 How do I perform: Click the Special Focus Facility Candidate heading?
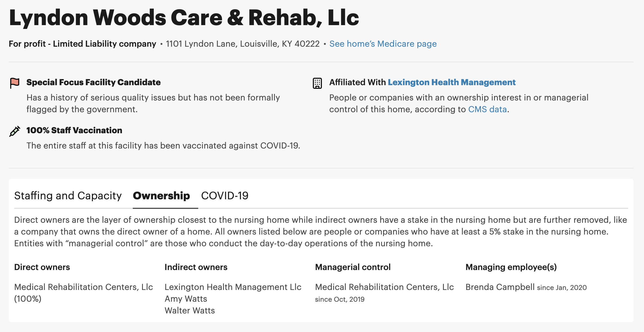(x=94, y=82)
